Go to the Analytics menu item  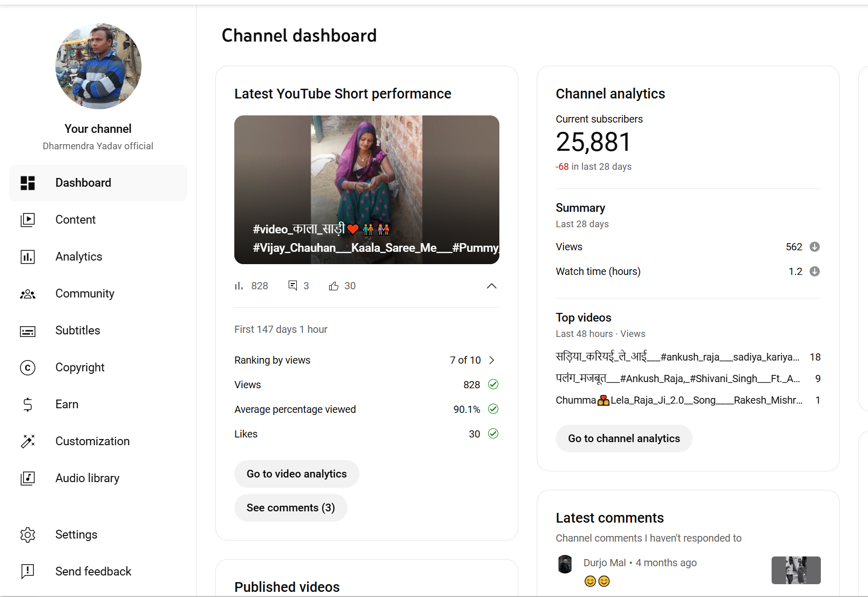point(98,257)
